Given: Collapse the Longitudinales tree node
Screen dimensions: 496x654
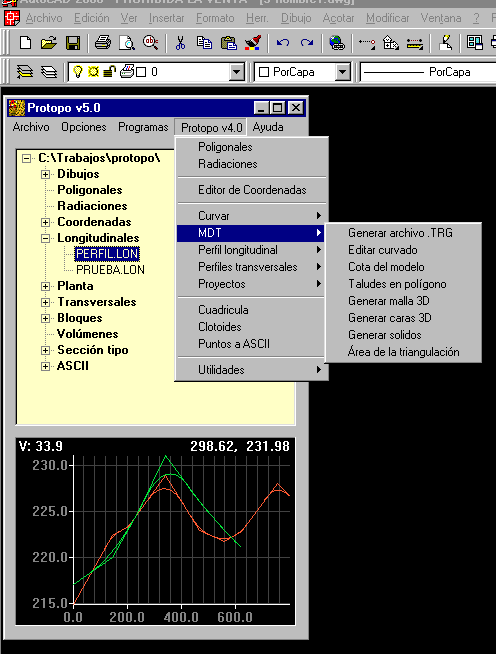Looking at the screenshot, I should [x=45, y=238].
